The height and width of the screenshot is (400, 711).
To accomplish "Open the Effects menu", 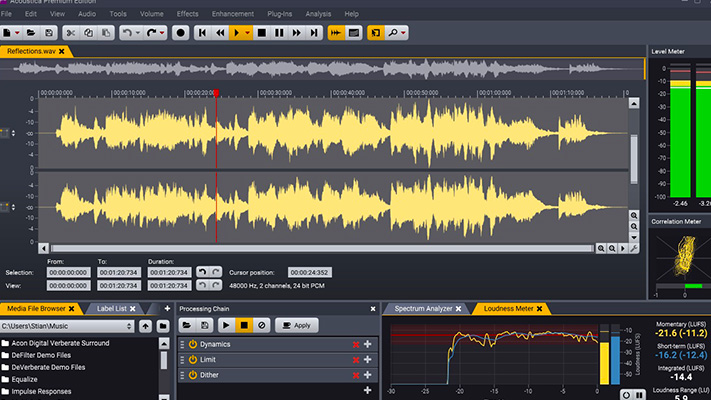I will (187, 14).
